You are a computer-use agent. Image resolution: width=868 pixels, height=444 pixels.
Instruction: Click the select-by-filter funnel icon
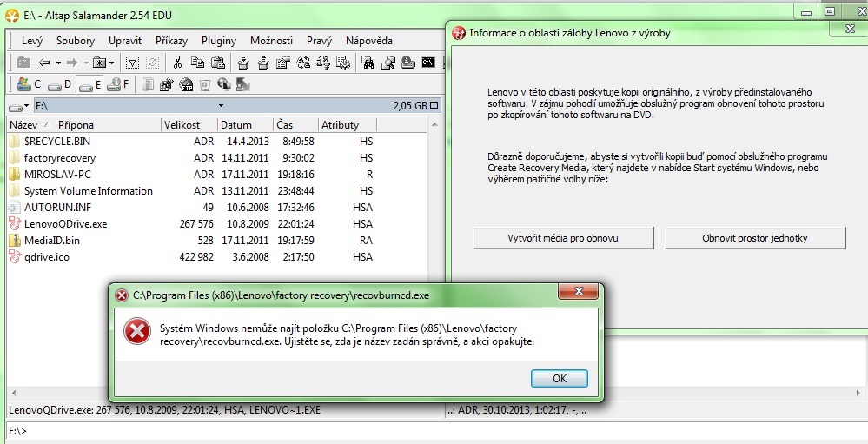(132, 63)
